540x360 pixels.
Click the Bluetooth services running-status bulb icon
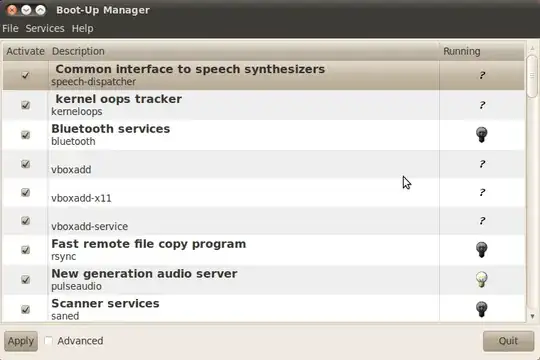(x=481, y=135)
